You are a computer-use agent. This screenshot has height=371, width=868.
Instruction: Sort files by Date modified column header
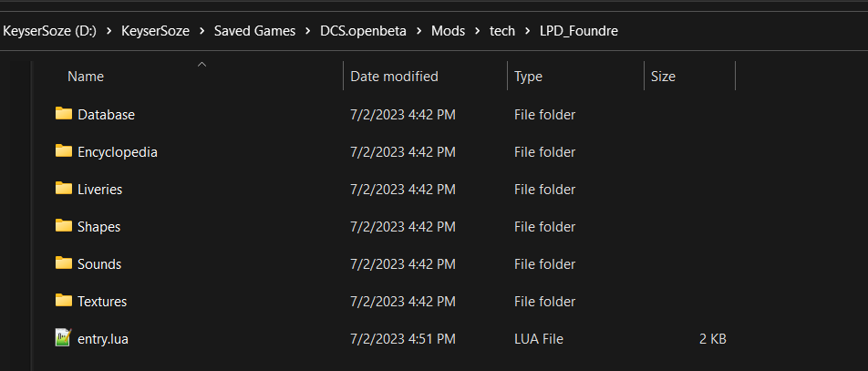coord(394,77)
